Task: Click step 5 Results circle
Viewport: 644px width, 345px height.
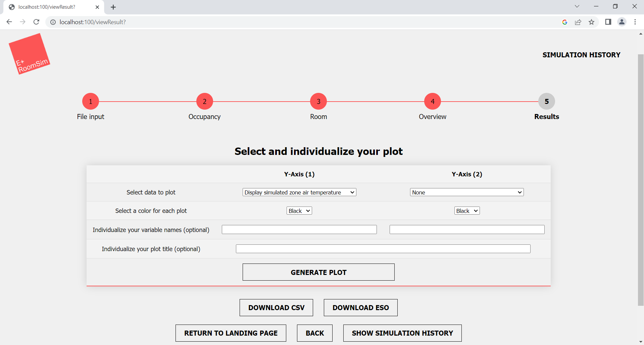Action: click(546, 101)
